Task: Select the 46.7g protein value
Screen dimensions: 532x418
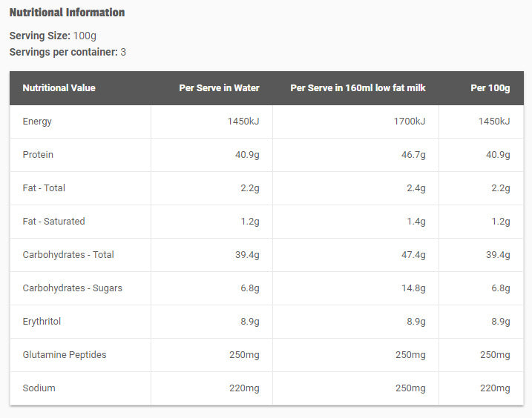Action: [413, 155]
